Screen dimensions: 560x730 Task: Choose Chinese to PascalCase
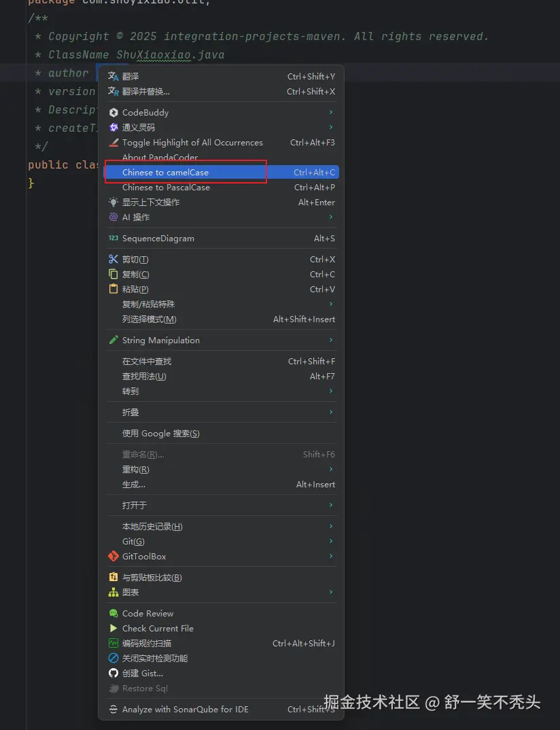166,188
